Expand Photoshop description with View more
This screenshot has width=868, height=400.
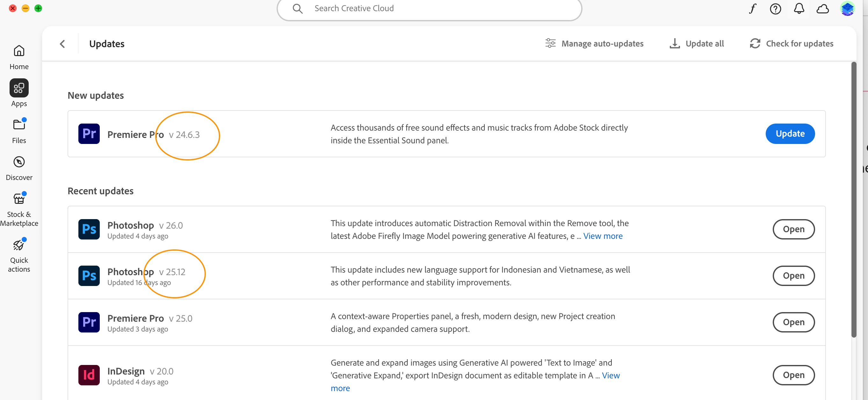tap(603, 236)
